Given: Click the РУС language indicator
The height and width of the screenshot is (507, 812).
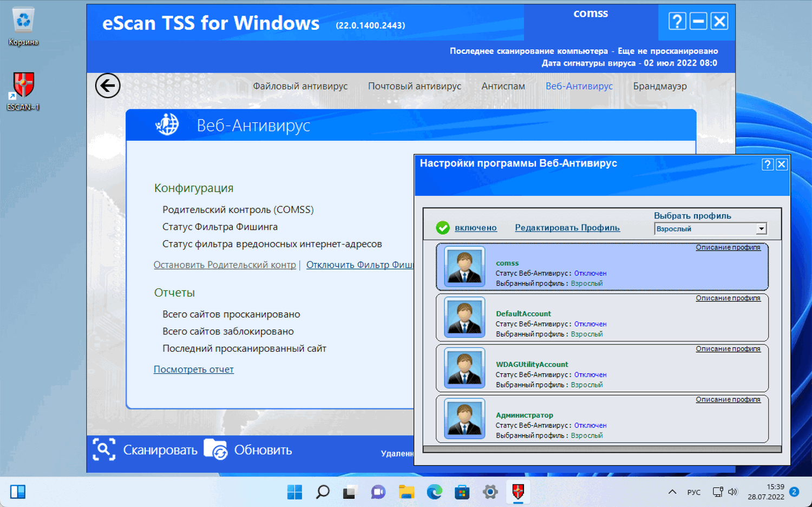Looking at the screenshot, I should [x=694, y=492].
